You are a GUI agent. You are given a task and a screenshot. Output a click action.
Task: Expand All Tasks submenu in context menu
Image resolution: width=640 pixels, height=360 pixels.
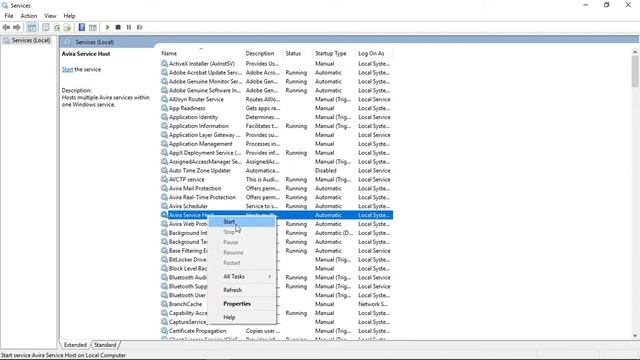coord(242,276)
